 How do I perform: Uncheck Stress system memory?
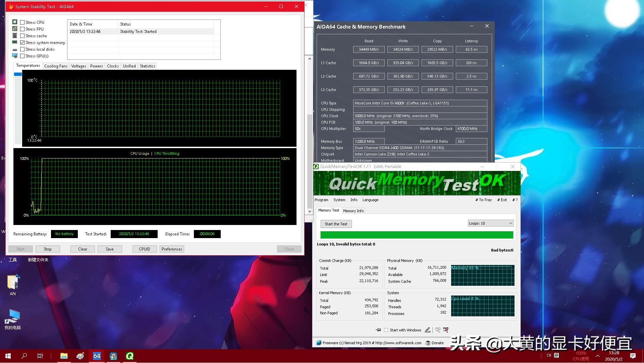22,42
